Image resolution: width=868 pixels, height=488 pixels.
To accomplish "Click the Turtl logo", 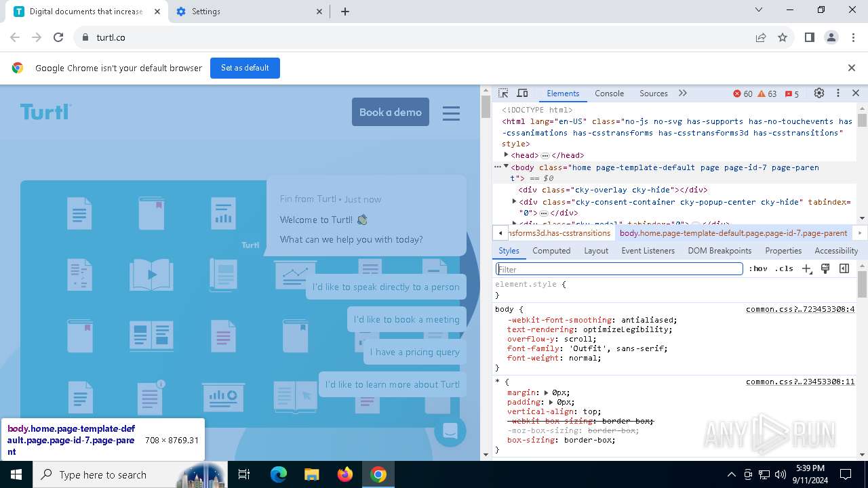I will (x=45, y=112).
